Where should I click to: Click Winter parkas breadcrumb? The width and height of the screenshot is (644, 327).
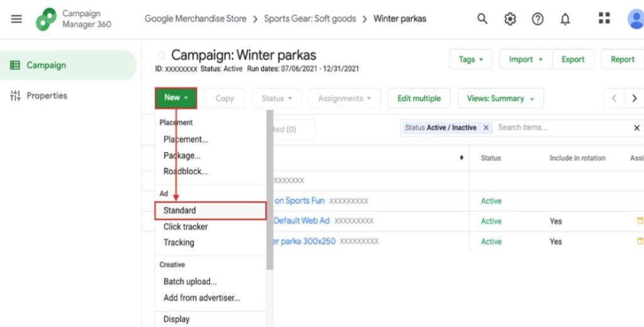tap(399, 19)
